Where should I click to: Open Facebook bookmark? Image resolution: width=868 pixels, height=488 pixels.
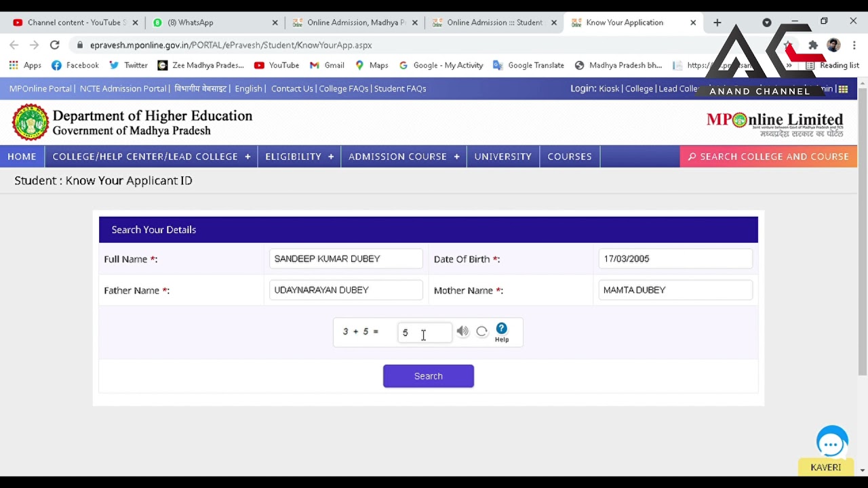coord(75,65)
